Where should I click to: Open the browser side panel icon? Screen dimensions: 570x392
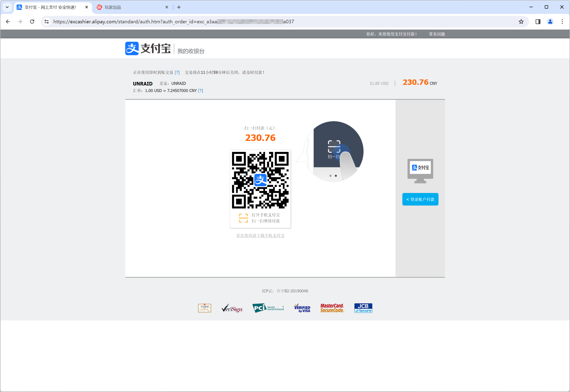click(538, 22)
